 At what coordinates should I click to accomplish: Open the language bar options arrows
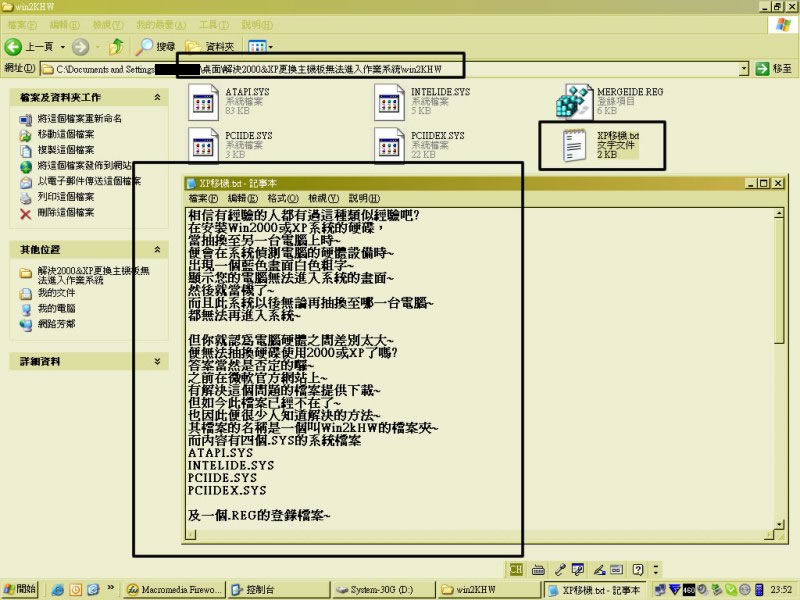[x=656, y=569]
